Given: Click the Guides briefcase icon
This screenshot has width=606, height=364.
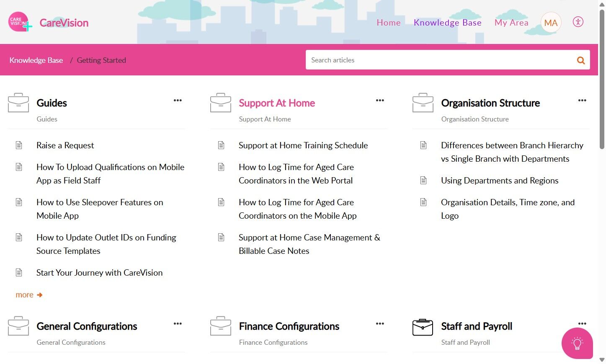Looking at the screenshot, I should 18,103.
